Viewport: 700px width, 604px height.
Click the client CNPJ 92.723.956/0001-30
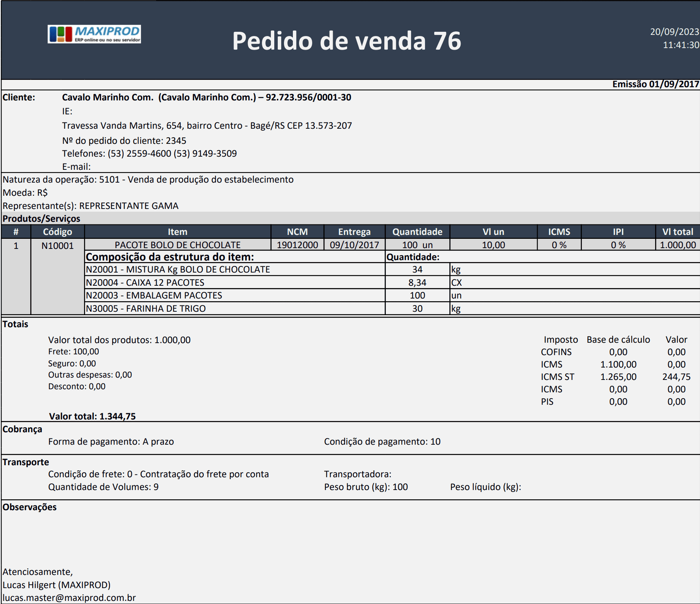[308, 97]
